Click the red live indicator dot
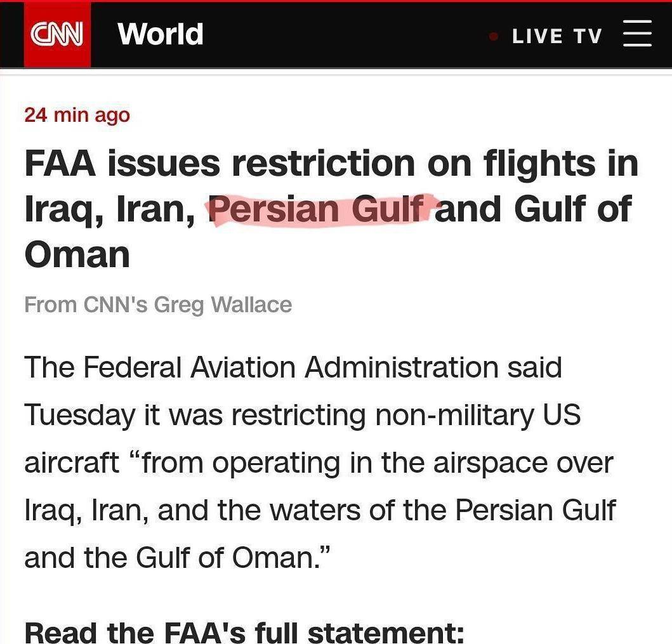Screen dimensions: 672x644 [x=494, y=36]
